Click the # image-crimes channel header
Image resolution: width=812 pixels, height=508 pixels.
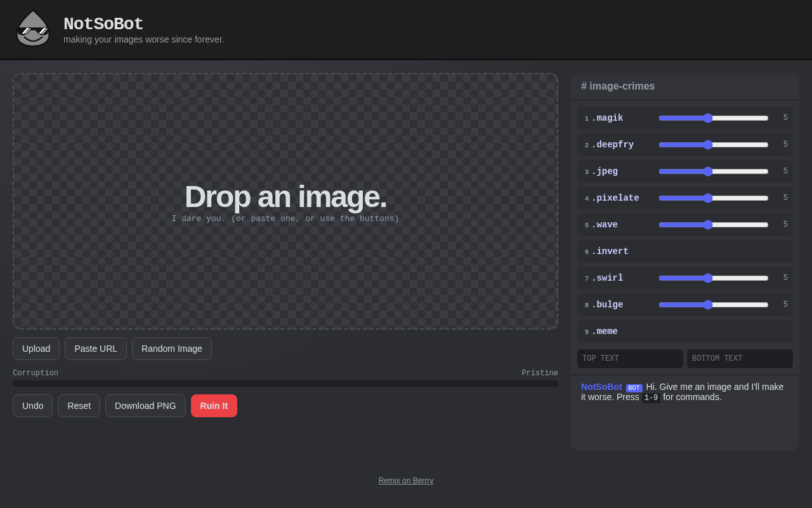pos(618,86)
